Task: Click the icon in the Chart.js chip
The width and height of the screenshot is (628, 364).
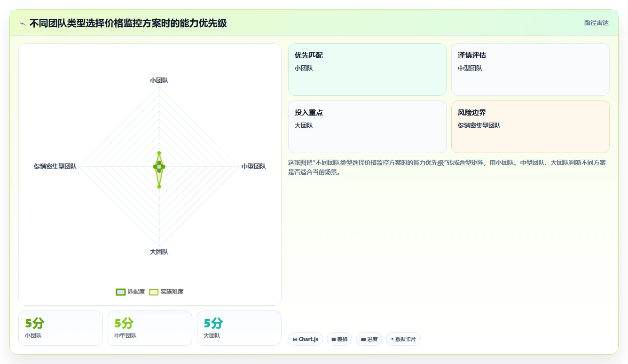Action: pyautogui.click(x=295, y=339)
